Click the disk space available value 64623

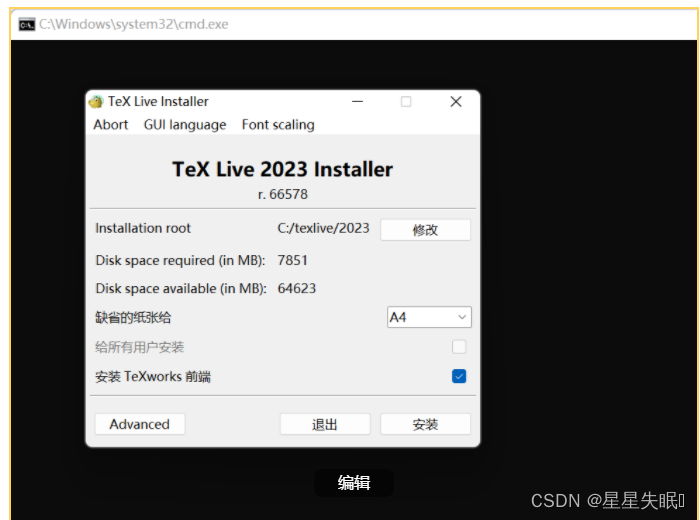[x=296, y=288]
